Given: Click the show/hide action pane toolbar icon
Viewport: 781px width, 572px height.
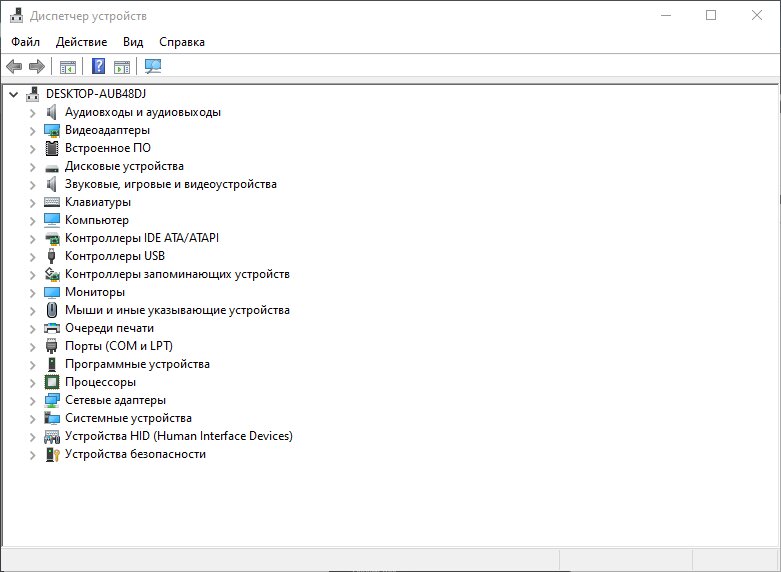Looking at the screenshot, I should tap(122, 67).
